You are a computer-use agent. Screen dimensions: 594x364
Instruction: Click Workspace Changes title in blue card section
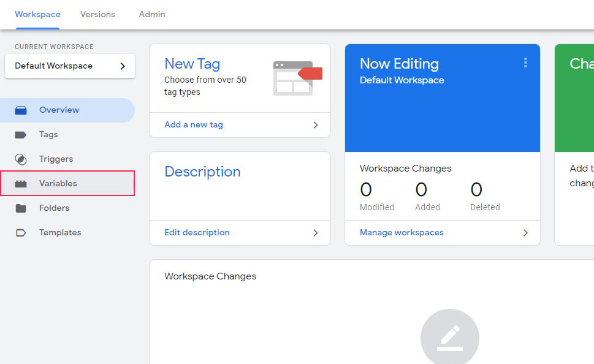405,169
